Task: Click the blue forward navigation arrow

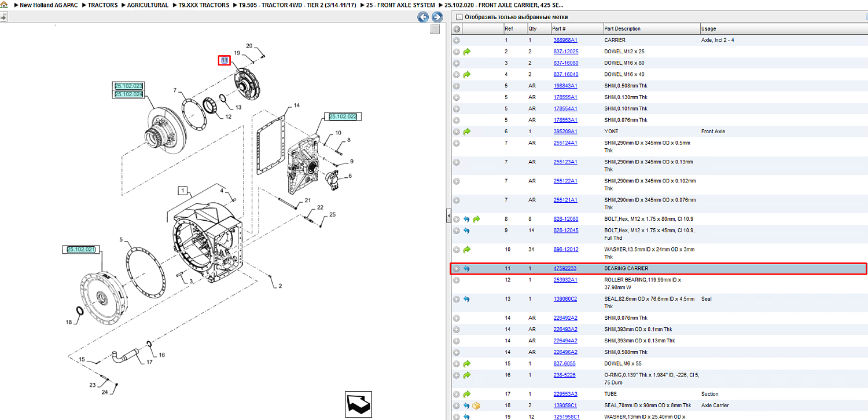Action: click(437, 17)
